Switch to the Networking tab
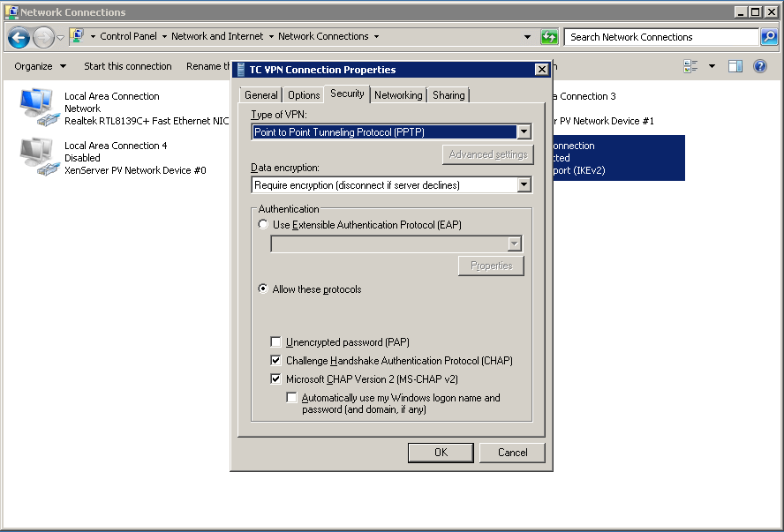This screenshot has width=784, height=532. point(398,95)
